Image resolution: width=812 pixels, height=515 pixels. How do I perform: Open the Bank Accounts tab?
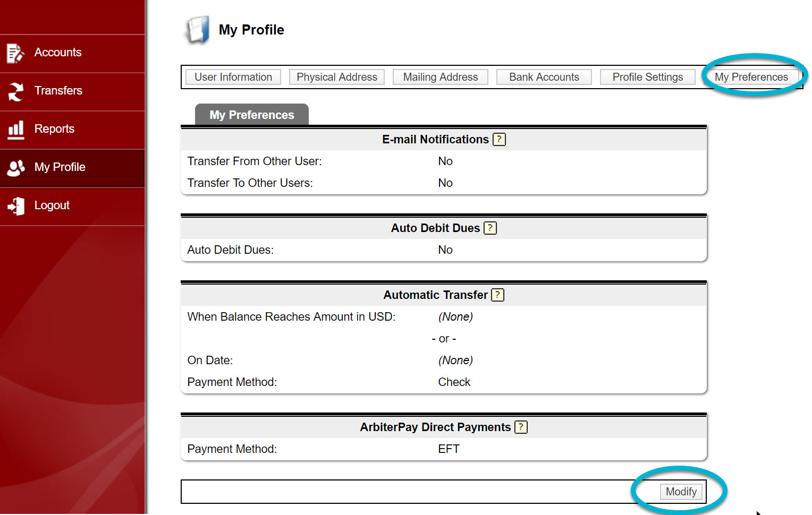coord(544,77)
